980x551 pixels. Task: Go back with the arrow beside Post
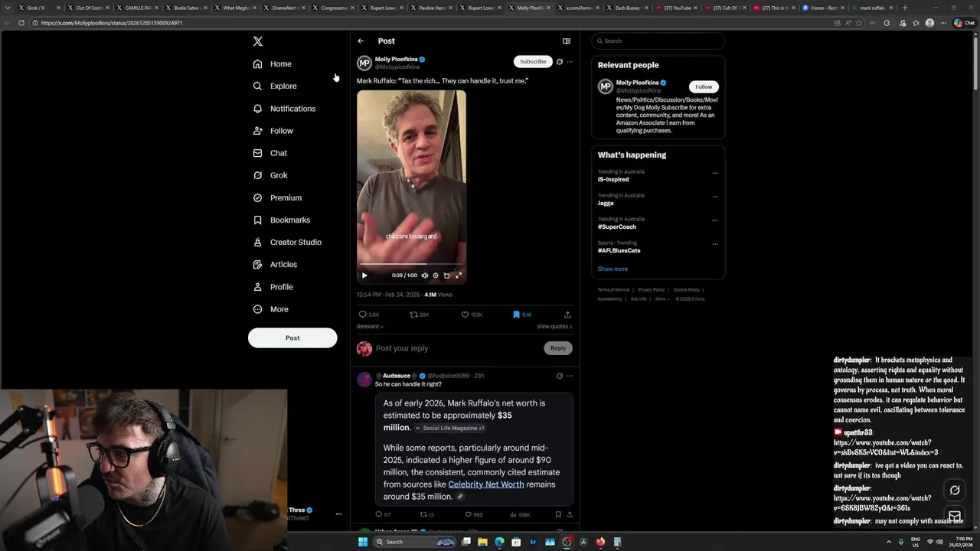click(361, 41)
